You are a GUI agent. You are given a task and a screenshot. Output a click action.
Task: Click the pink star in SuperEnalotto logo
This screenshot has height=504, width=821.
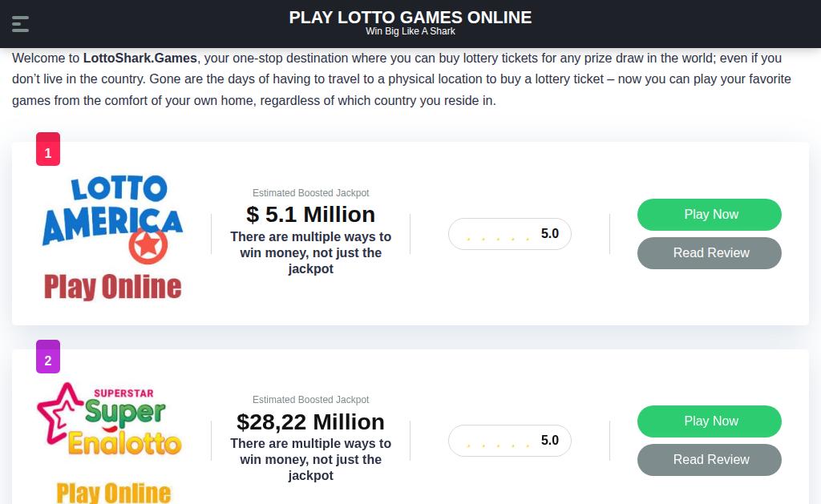(x=59, y=413)
